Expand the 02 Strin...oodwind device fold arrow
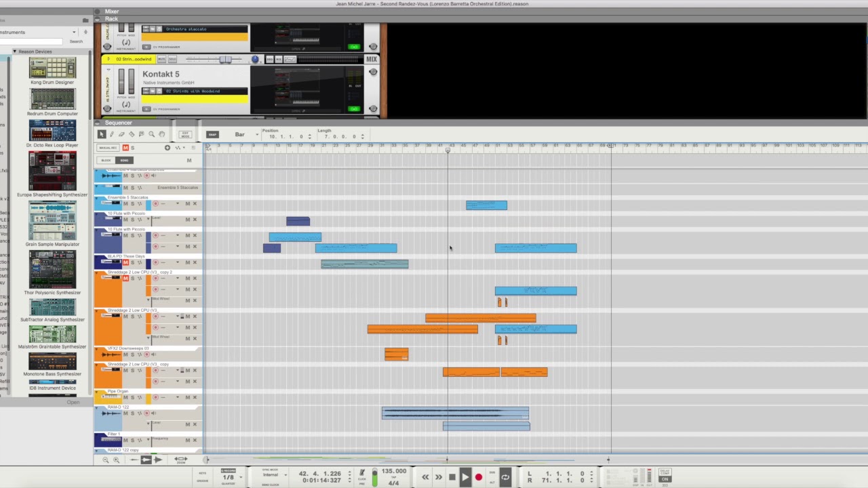Viewport: 868px width, 488px height. point(107,60)
